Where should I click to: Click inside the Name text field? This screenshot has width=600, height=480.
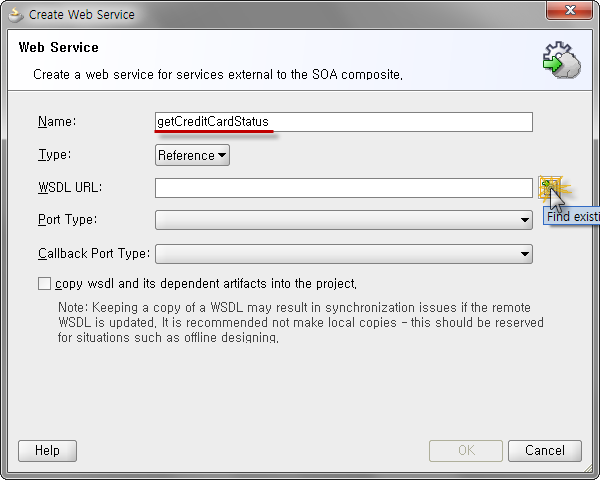[x=344, y=122]
